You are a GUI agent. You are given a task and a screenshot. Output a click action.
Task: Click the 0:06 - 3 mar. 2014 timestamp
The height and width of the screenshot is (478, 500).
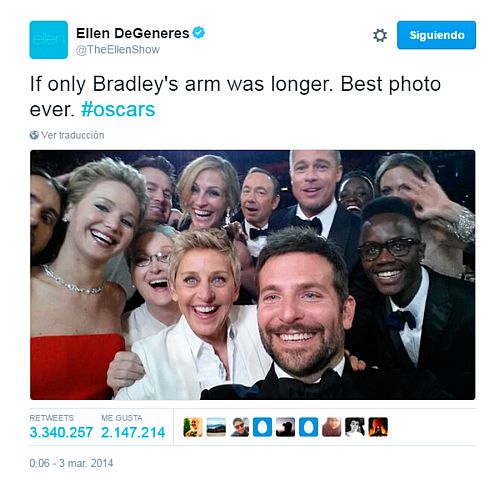coord(71,463)
